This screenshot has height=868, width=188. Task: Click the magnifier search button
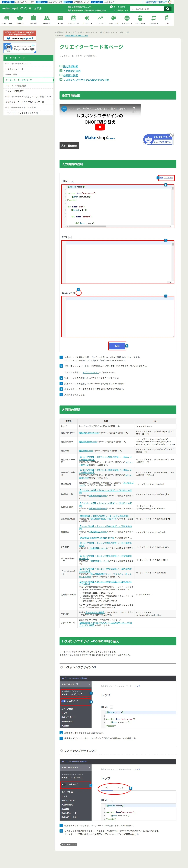click(x=167, y=9)
